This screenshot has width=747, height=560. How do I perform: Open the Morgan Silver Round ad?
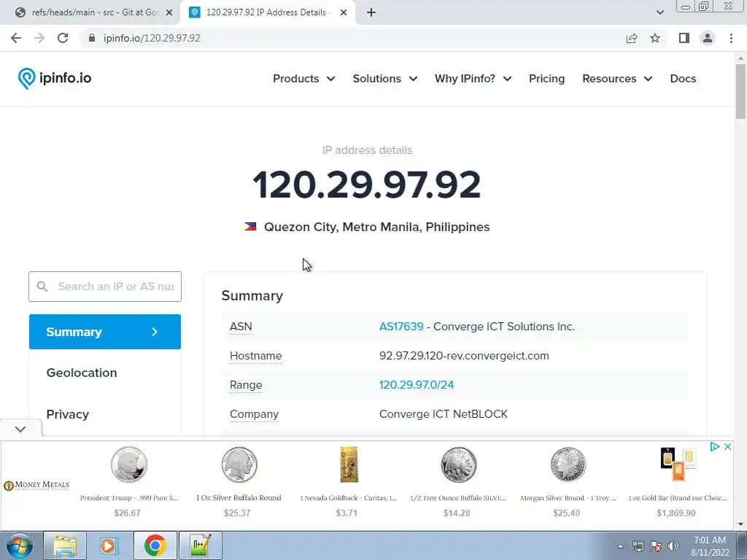coord(568,481)
